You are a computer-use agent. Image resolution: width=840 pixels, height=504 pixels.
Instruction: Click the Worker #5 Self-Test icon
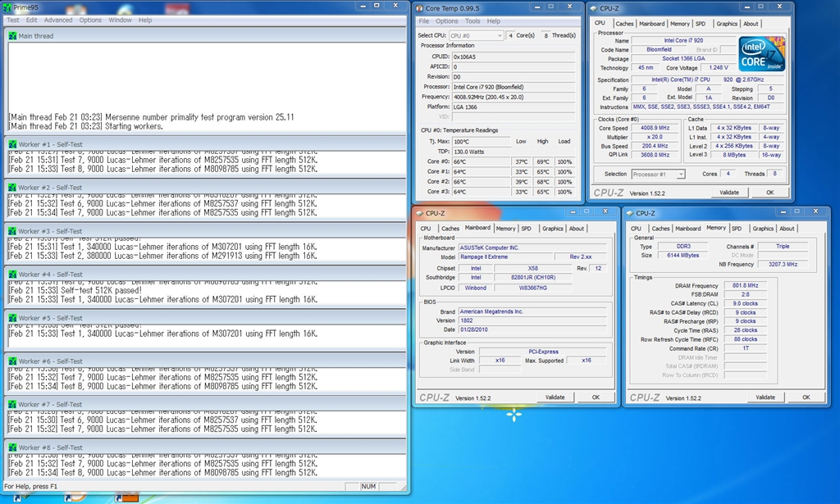pos(12,318)
